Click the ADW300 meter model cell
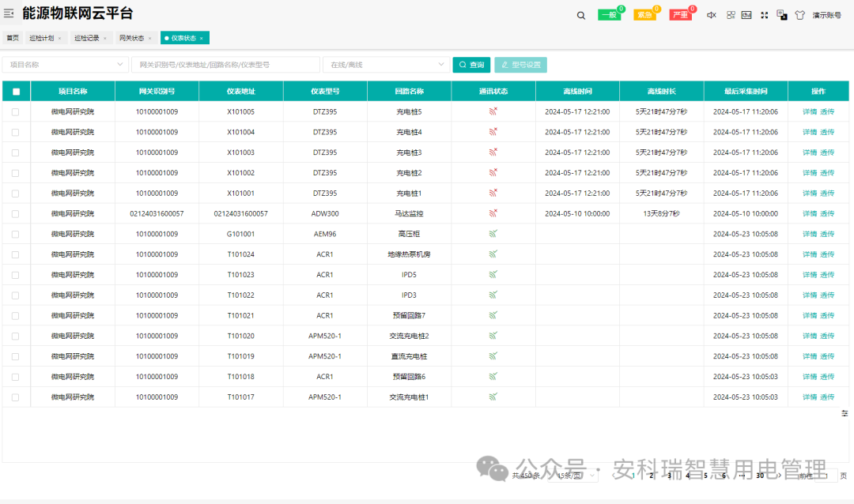This screenshot has width=854, height=504. (325, 214)
